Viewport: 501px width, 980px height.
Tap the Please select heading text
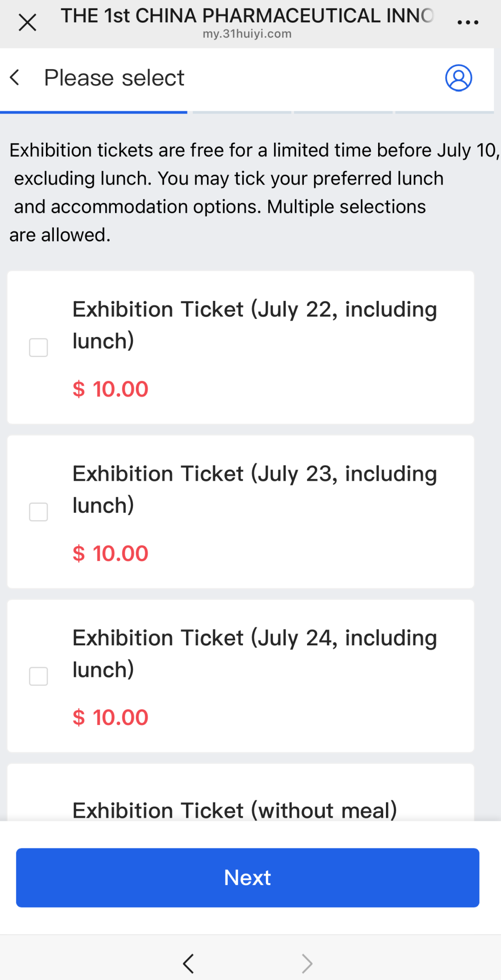pyautogui.click(x=114, y=77)
